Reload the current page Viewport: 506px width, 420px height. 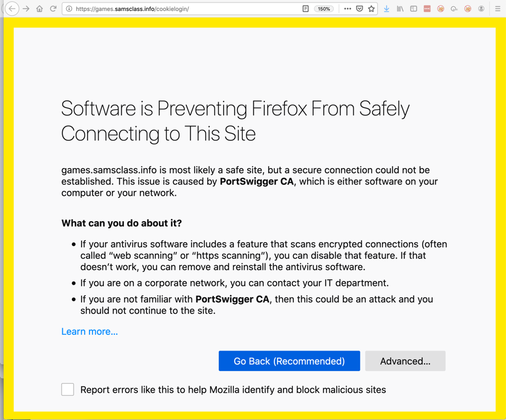53,9
